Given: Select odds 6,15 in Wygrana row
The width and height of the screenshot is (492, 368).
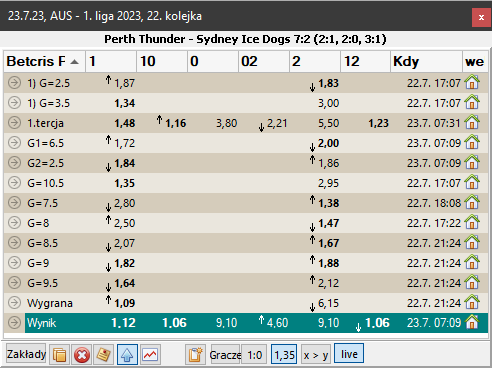Looking at the screenshot, I should (x=328, y=303).
